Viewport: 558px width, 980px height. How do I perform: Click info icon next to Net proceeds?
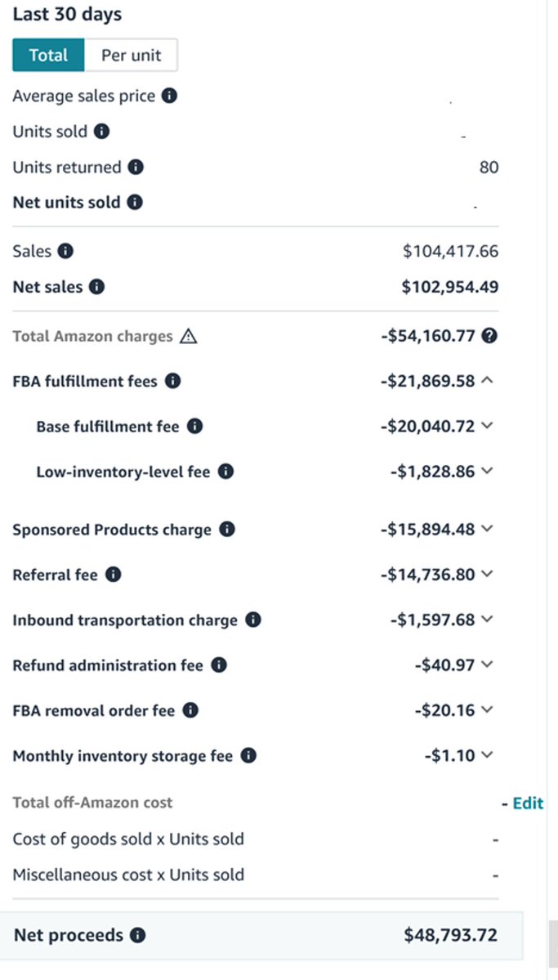point(138,935)
